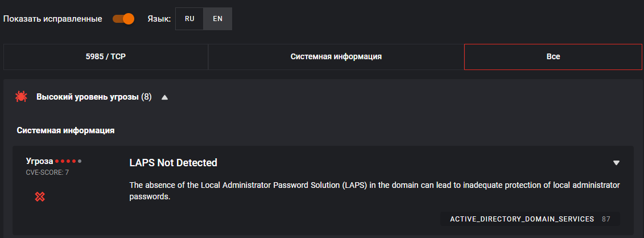Click the "Высокий уровень угрозы (8)" heading
The height and width of the screenshot is (238, 644).
click(94, 97)
